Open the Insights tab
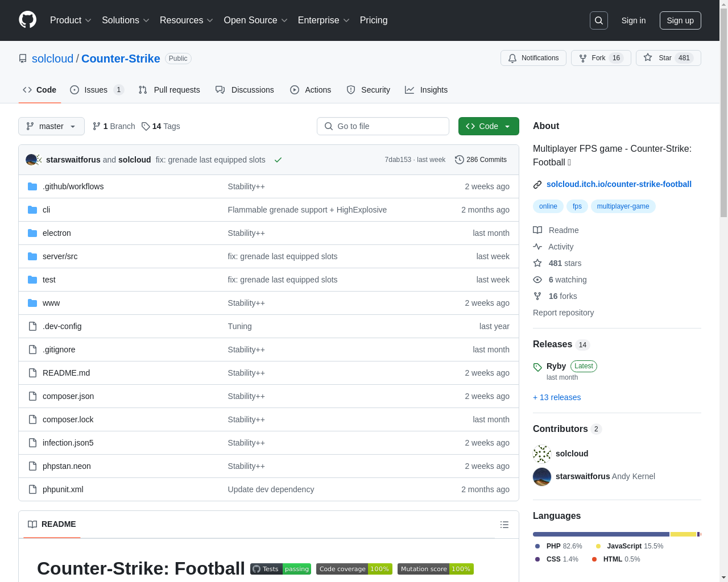This screenshot has height=582, width=728. [427, 90]
